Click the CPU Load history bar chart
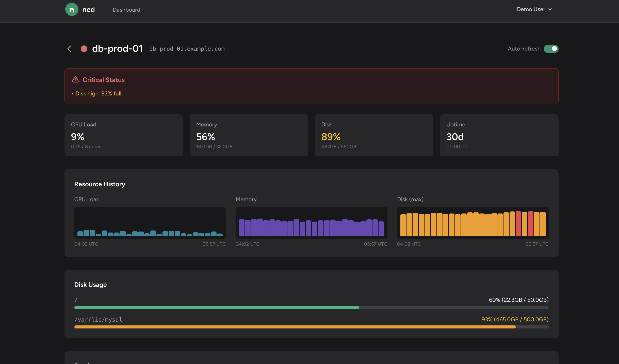This screenshot has width=619, height=364. (x=150, y=223)
